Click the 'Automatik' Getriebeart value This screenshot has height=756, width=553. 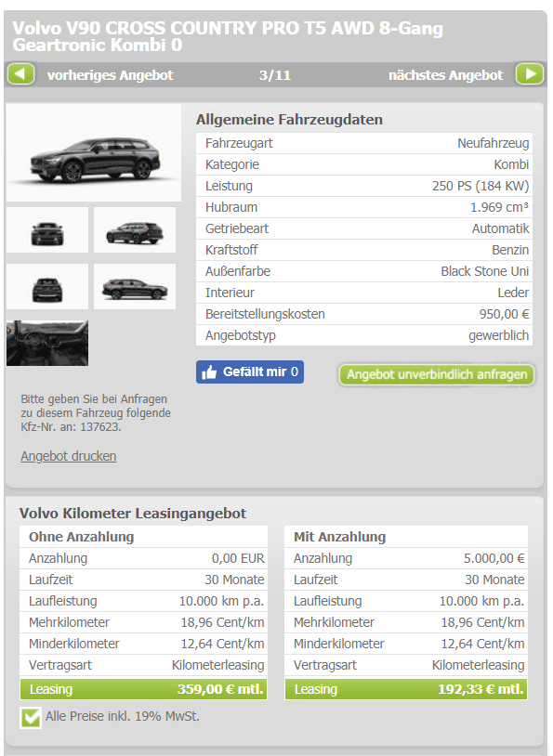(500, 228)
